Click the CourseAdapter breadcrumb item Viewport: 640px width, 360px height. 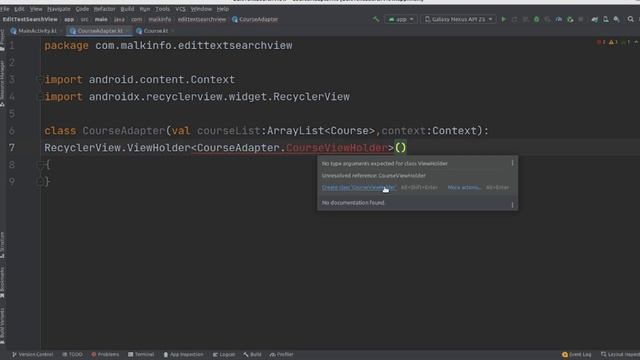point(255,19)
